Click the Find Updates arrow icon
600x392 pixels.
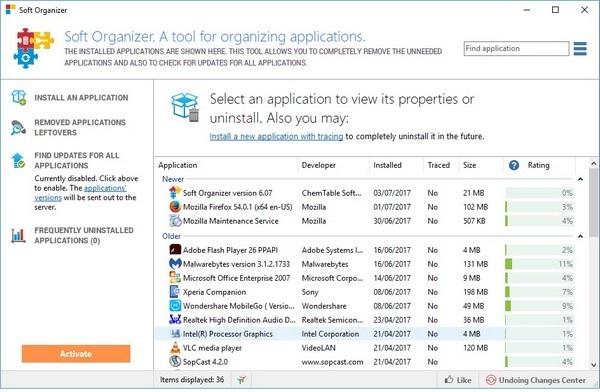point(18,160)
